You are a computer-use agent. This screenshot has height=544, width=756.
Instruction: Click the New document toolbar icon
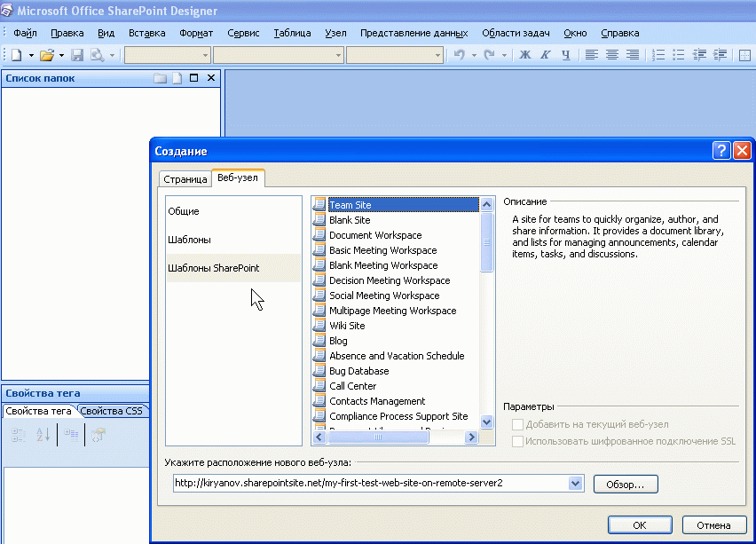[17, 55]
